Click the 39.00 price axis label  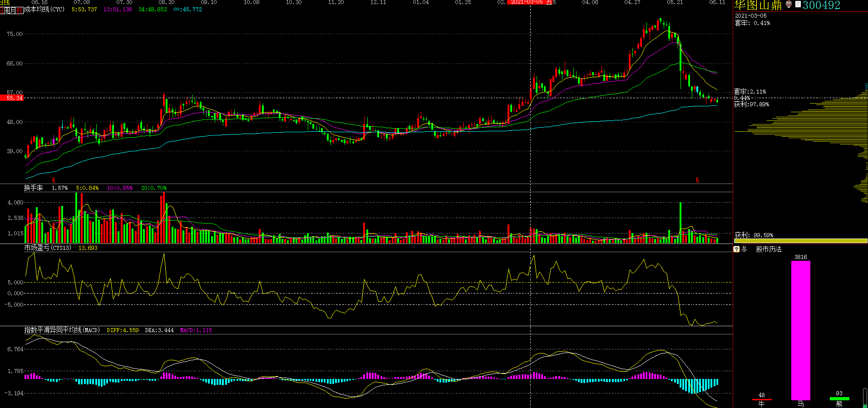pyautogui.click(x=15, y=151)
